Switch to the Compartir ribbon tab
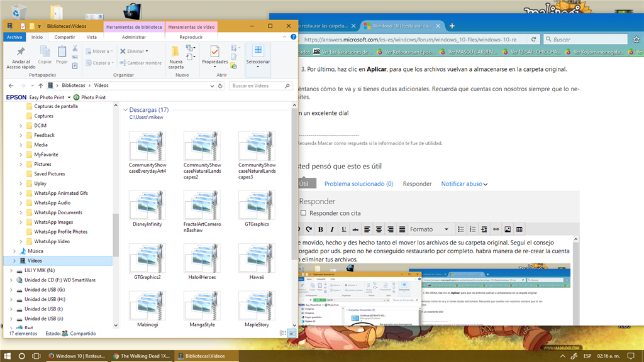644x362 pixels. (65, 37)
